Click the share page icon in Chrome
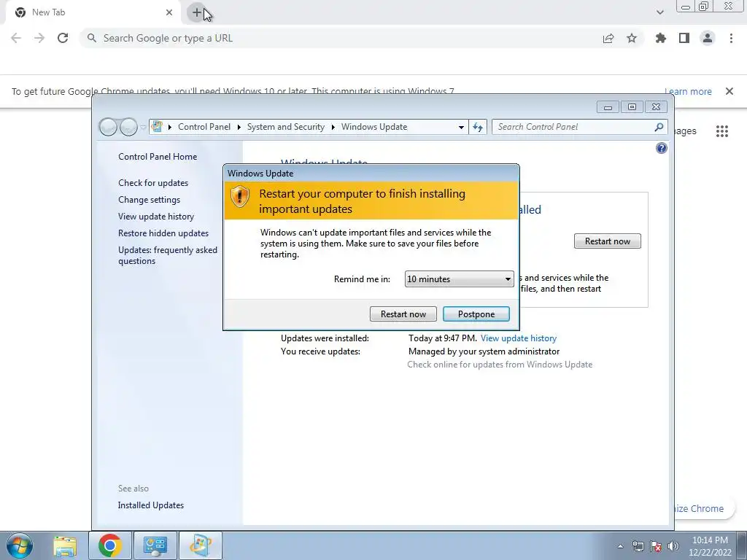747x560 pixels. [608, 38]
